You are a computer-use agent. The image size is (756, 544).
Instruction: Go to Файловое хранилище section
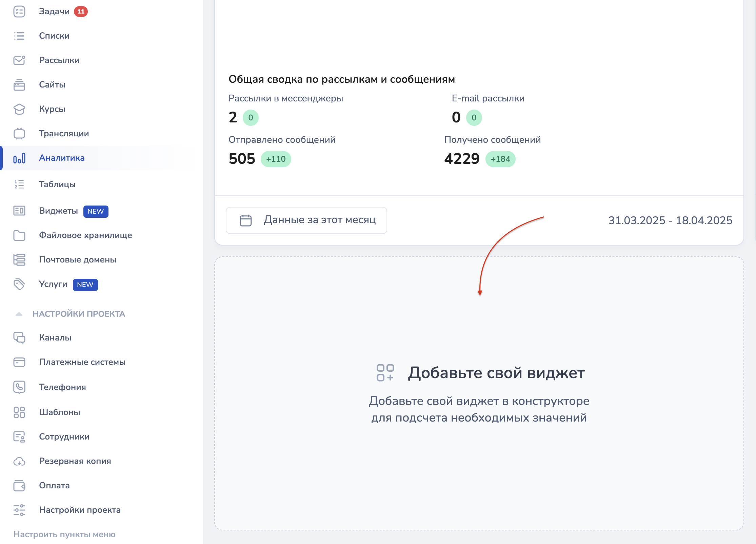85,235
